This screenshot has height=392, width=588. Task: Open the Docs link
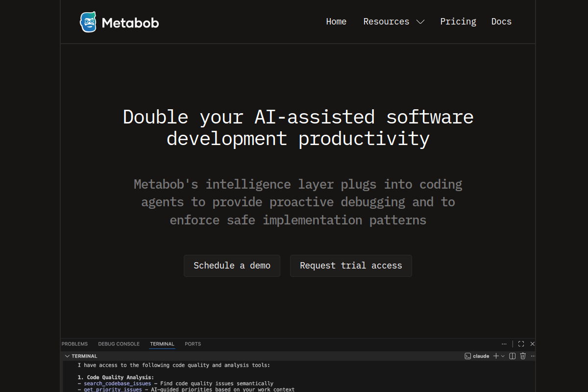coord(501,22)
